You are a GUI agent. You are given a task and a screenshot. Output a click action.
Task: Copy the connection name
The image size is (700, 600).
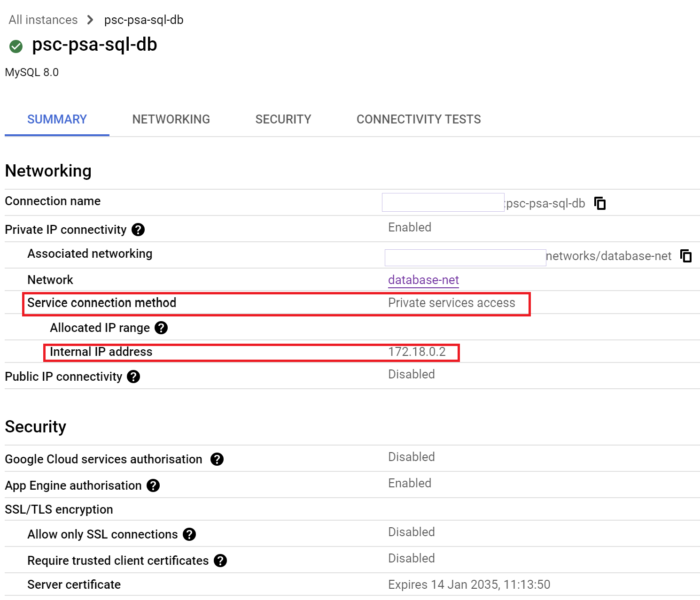tap(600, 203)
